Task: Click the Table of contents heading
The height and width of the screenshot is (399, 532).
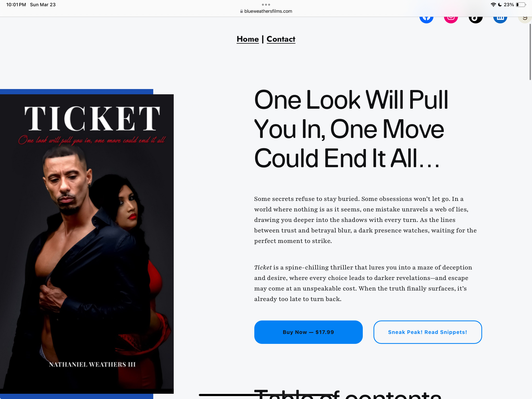Action: (x=348, y=394)
